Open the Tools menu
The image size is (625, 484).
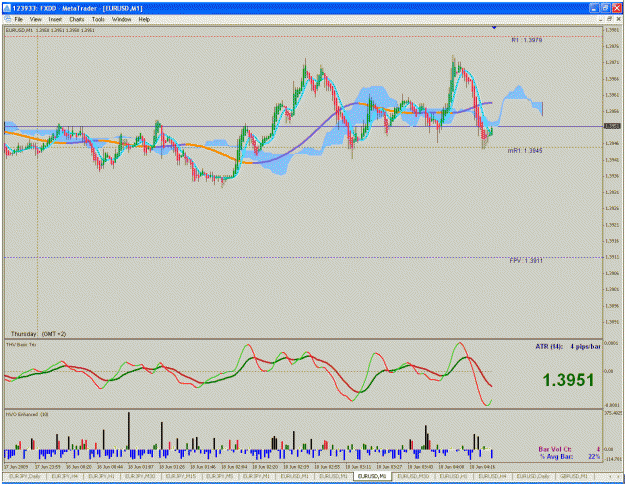98,19
